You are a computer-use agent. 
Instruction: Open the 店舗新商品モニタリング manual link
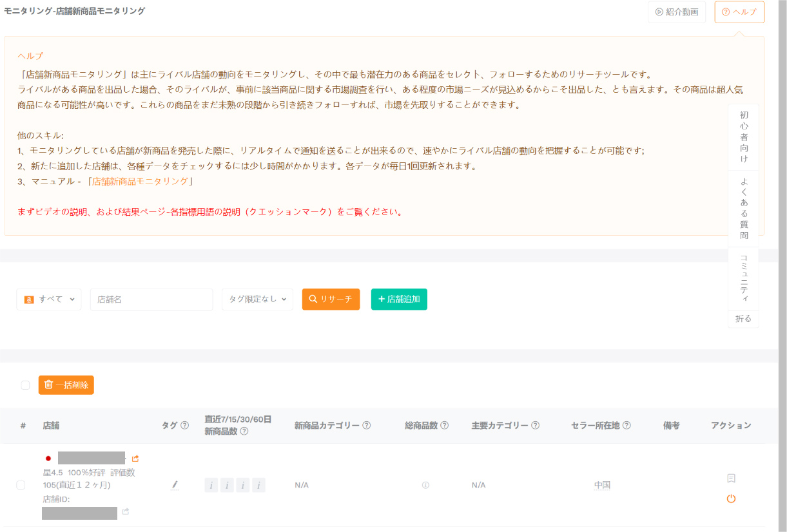tap(141, 182)
